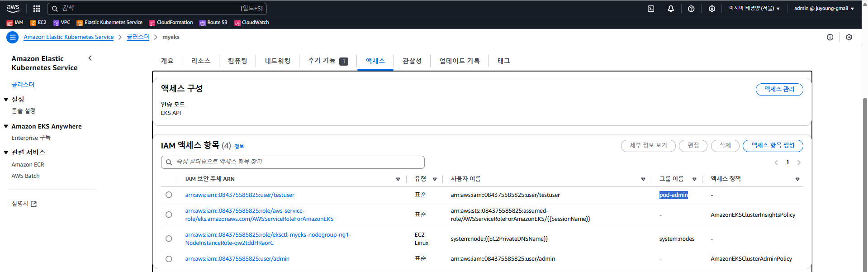Image resolution: width=868 pixels, height=272 pixels.
Task: Open AWS Batch in the sidebar
Action: click(25, 176)
